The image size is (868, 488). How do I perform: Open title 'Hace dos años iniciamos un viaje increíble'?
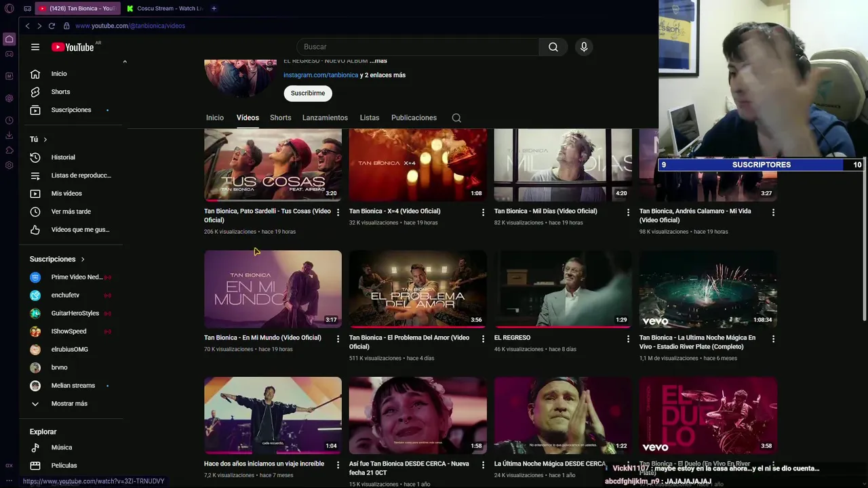pyautogui.click(x=264, y=464)
